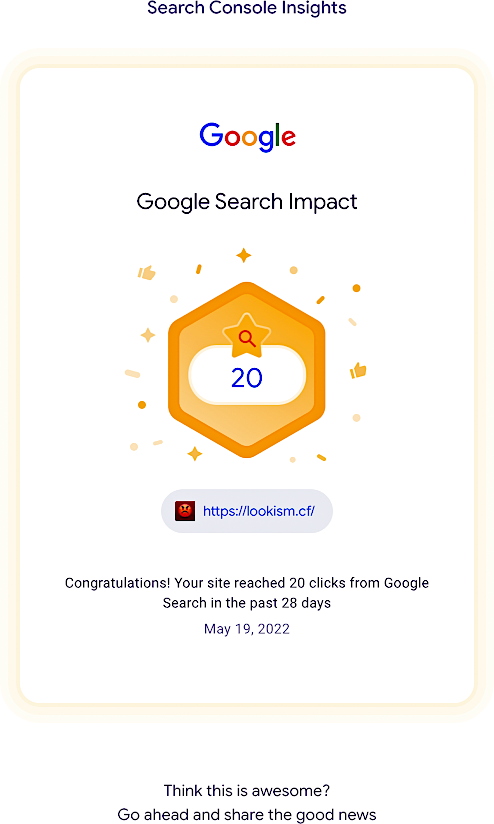
Task: Open the https://lookism.cf/ link
Action: click(x=259, y=511)
